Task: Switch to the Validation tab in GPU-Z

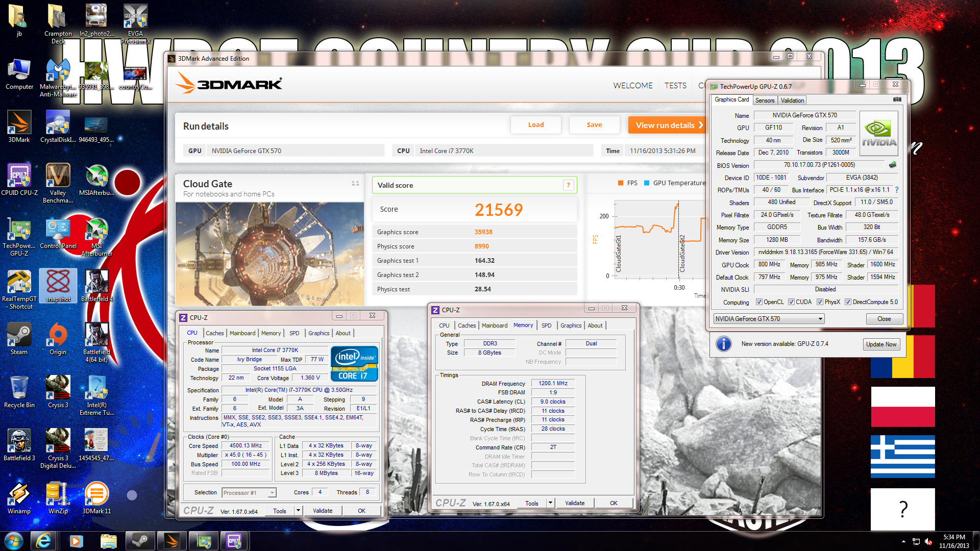Action: tap(792, 101)
